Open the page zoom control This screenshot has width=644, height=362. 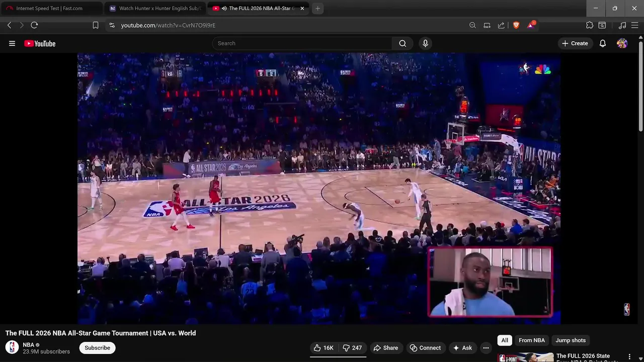point(472,25)
